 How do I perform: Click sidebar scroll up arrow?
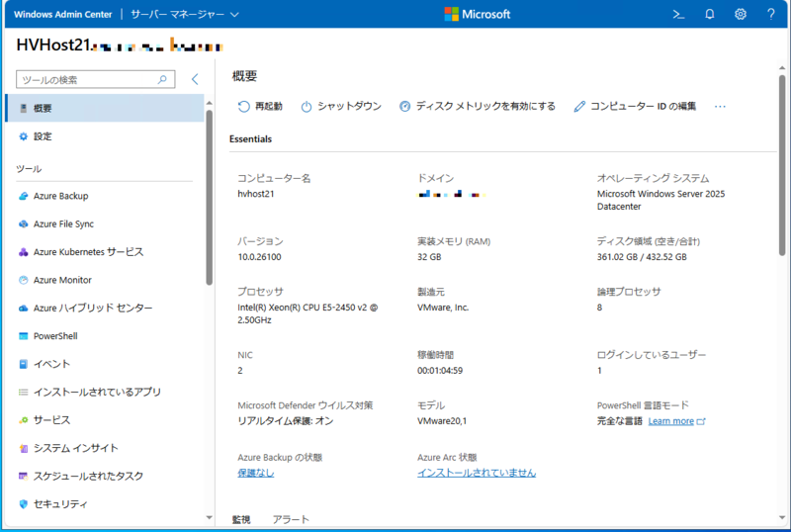pos(210,103)
